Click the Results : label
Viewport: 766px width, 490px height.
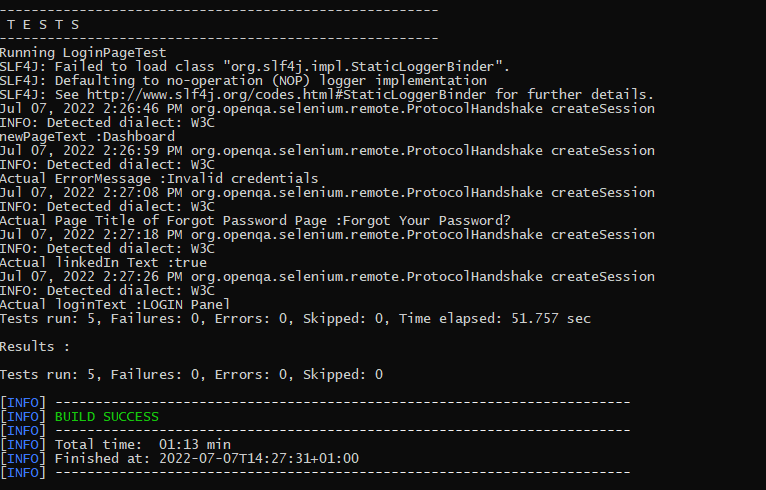(x=35, y=346)
